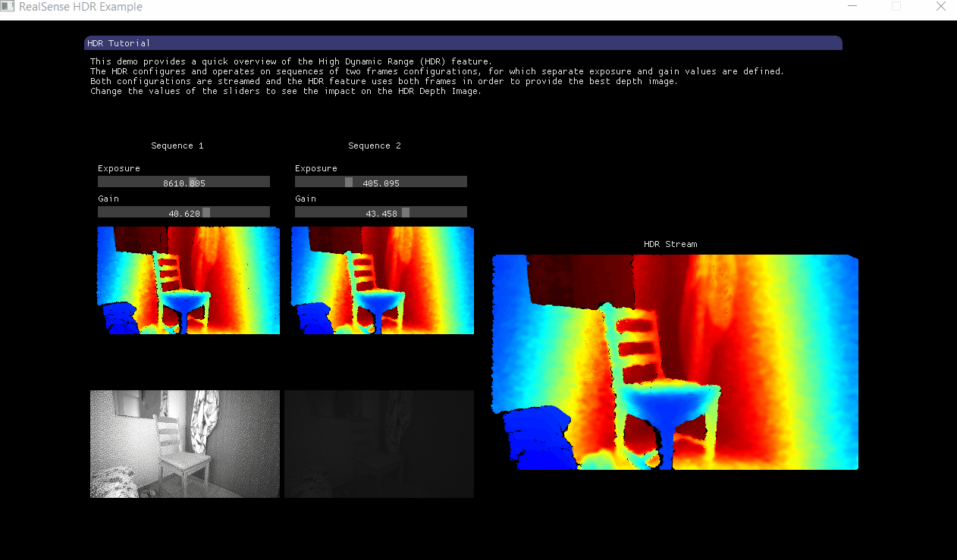Click the "Sequence 1" heading

point(177,145)
